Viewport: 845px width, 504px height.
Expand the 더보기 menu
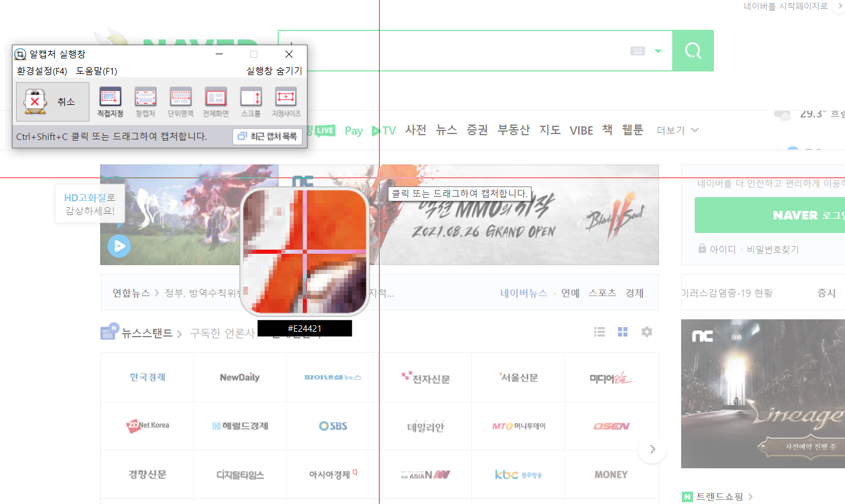point(678,130)
